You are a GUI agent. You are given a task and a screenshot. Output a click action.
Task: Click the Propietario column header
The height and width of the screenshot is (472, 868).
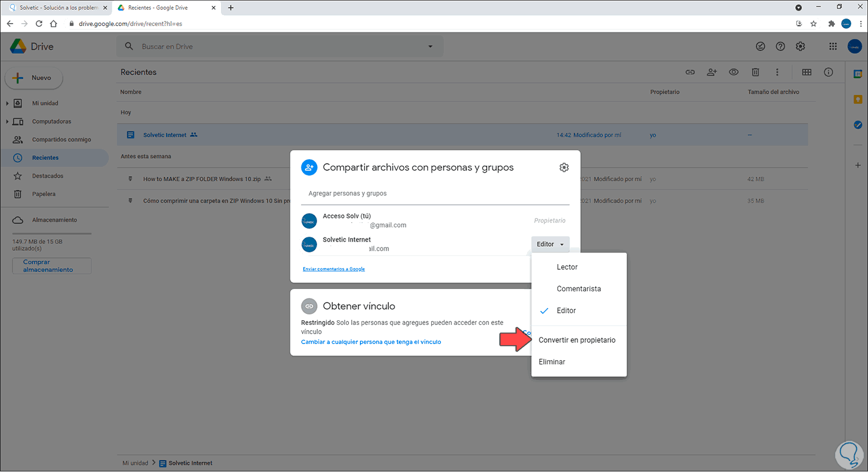point(665,92)
